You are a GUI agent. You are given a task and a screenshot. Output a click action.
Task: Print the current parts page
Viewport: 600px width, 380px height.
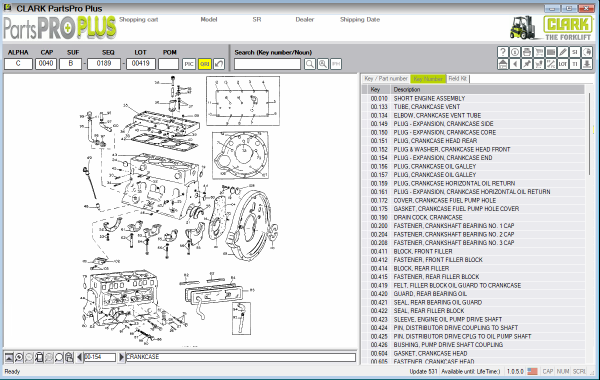coord(527,52)
